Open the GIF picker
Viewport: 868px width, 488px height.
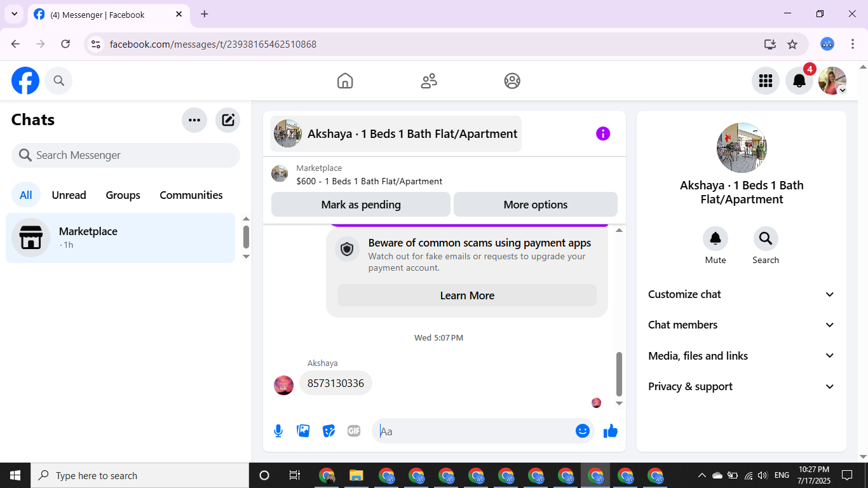(354, 431)
